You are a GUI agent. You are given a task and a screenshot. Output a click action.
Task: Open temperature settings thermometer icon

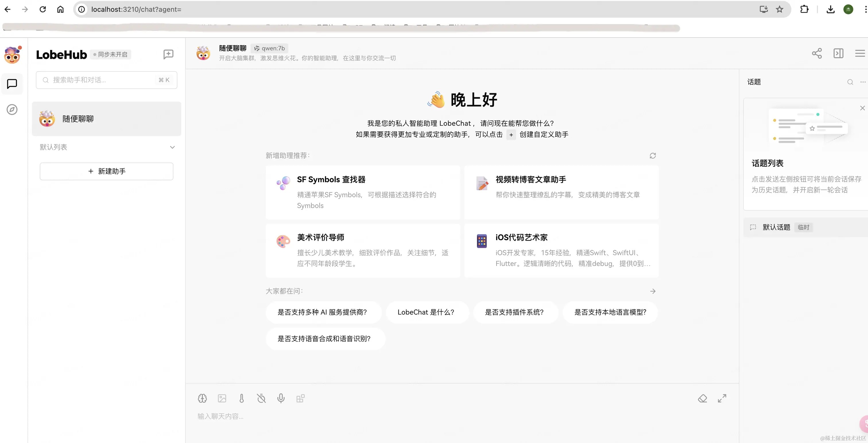coord(242,398)
